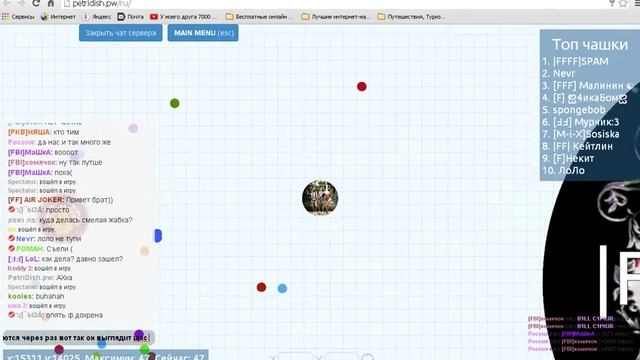The image size is (640, 360).
Task: Click leaderboard entry '2. Nevr'
Action: click(x=558, y=73)
